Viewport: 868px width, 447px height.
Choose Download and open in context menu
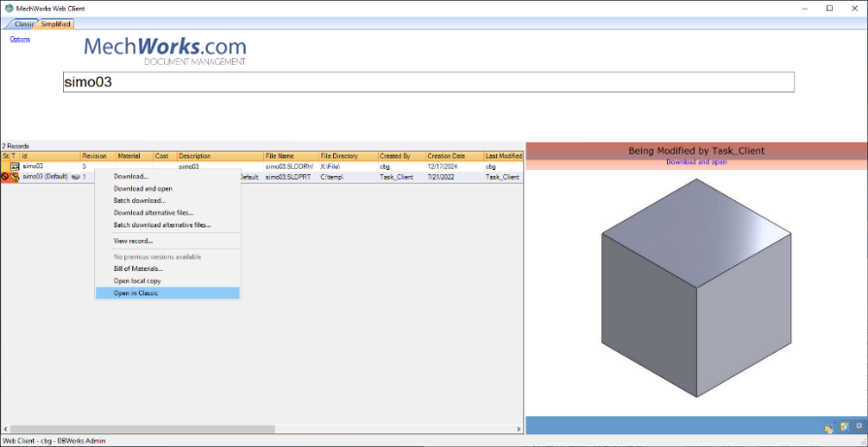pyautogui.click(x=168, y=189)
